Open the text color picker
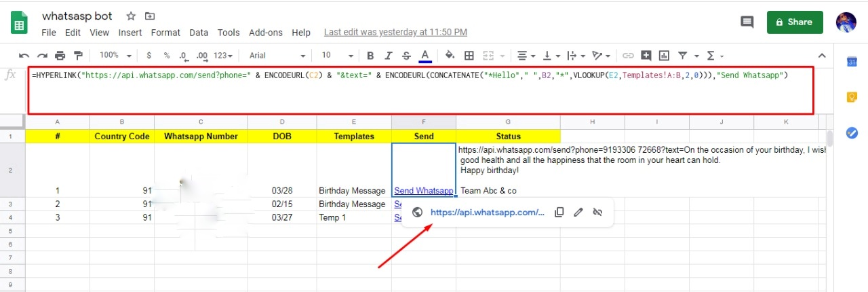Screen dimensions: 868x292 point(425,56)
